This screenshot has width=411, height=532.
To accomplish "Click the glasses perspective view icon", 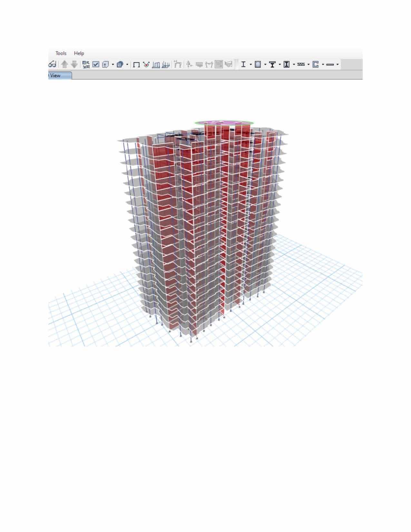I will coord(53,64).
